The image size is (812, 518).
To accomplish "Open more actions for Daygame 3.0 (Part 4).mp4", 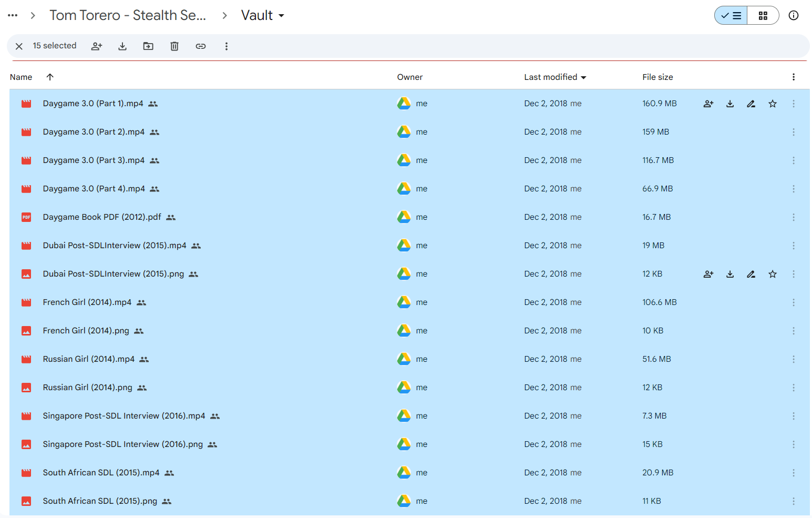I will [794, 189].
